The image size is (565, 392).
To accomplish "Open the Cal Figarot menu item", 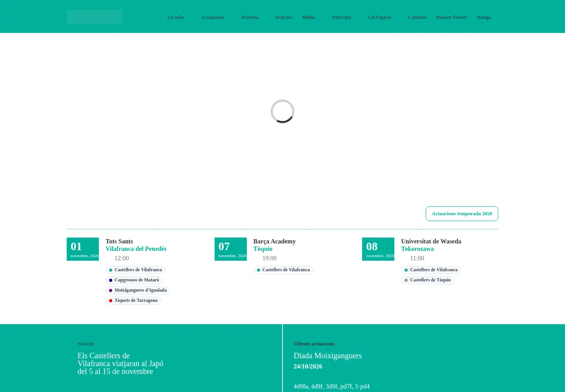I will pos(379,17).
